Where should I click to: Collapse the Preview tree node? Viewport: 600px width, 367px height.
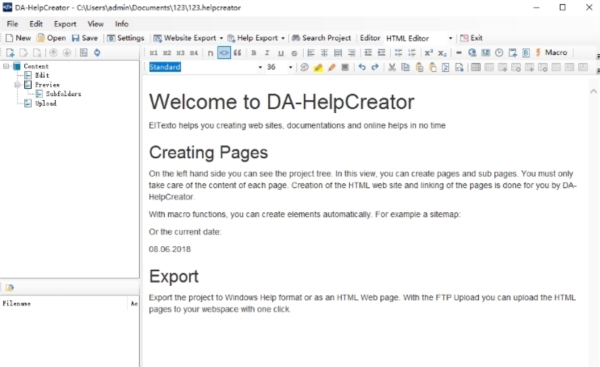(x=18, y=85)
